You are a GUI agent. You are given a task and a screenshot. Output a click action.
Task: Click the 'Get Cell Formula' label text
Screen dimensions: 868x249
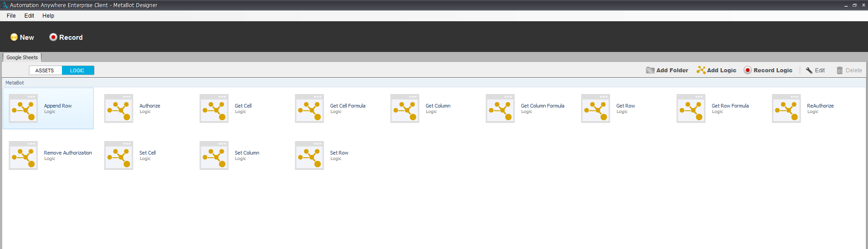pyautogui.click(x=348, y=106)
